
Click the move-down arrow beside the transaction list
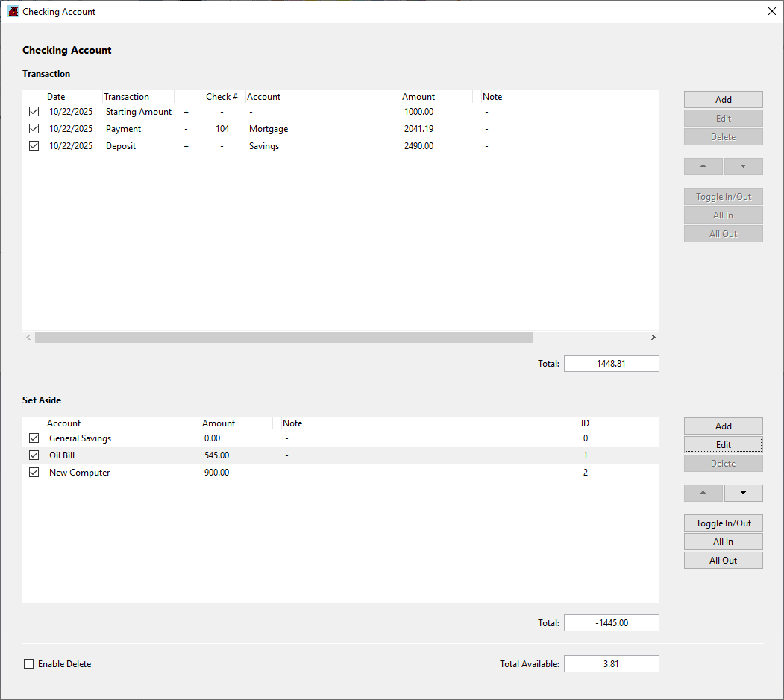coord(743,166)
